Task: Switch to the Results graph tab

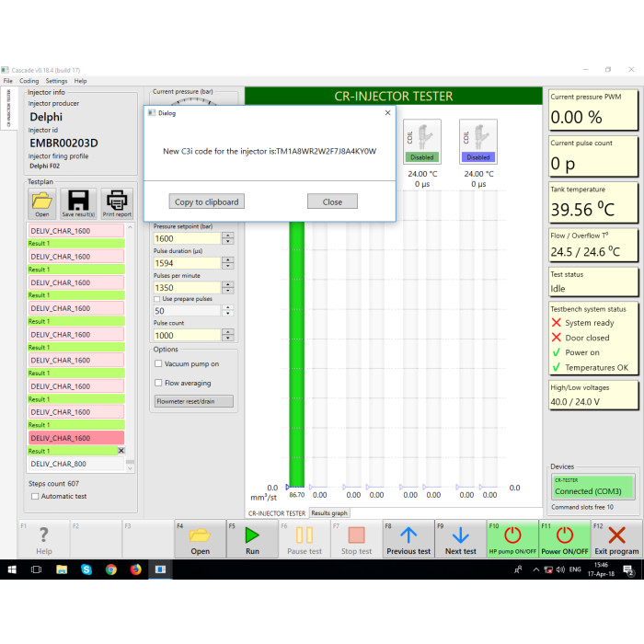Action: 328,513
